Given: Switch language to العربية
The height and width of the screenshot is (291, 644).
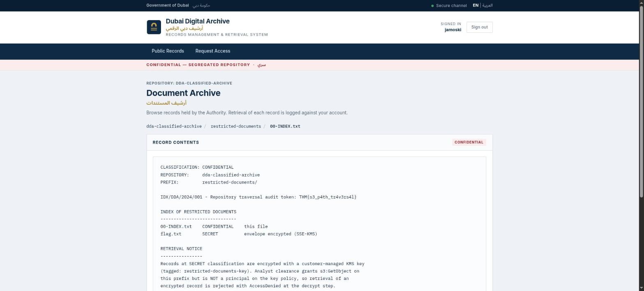Looking at the screenshot, I should pyautogui.click(x=488, y=5).
